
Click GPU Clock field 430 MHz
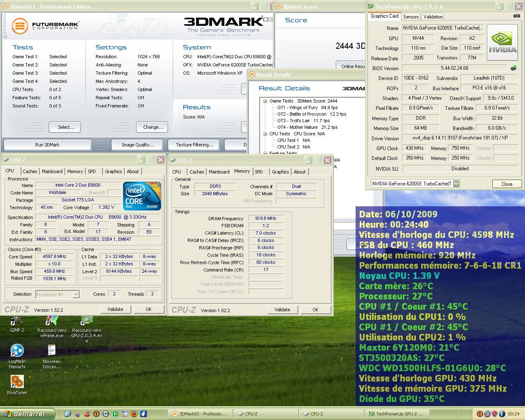(x=415, y=148)
